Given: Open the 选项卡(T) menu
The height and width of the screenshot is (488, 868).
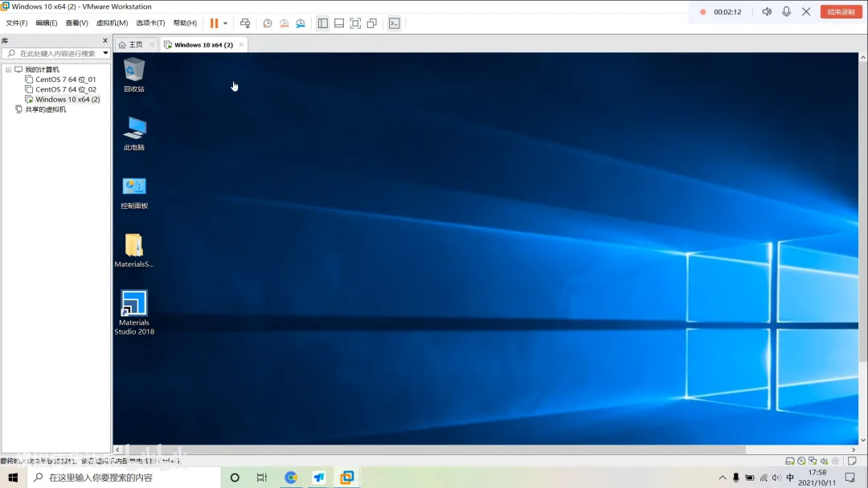Looking at the screenshot, I should coord(150,23).
